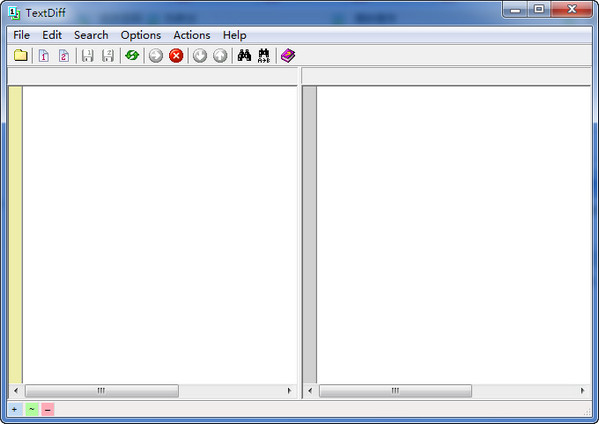
Task: Click inside the right text pane
Action: coord(453,235)
